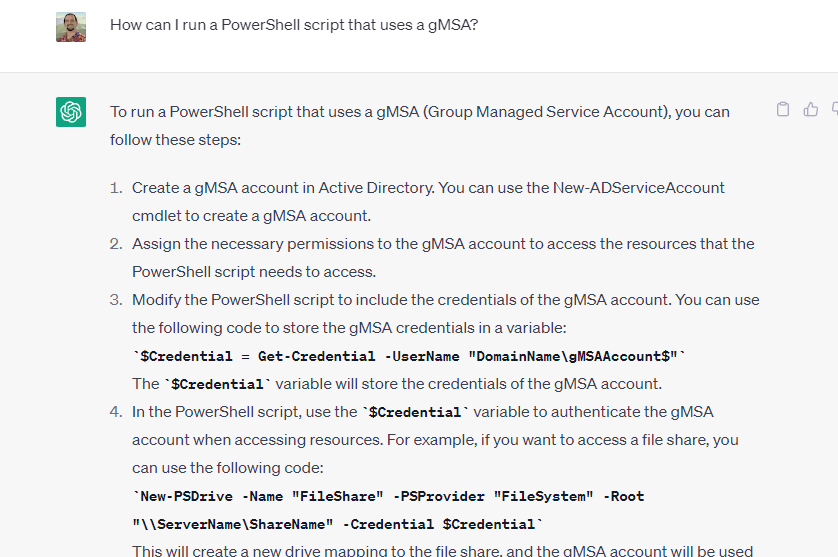Click the 'To run a PowerShell script' intro
The width and height of the screenshot is (838, 557).
coord(420,112)
